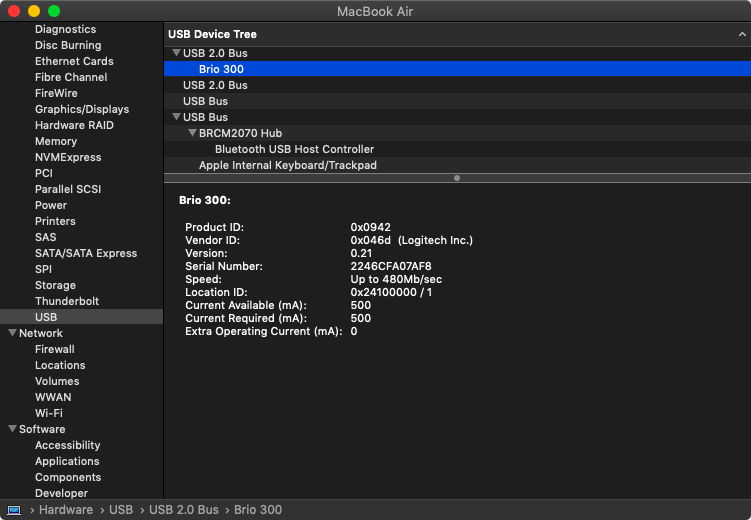The image size is (751, 520).
Task: Select Firewall under Network
Action: 55,349
